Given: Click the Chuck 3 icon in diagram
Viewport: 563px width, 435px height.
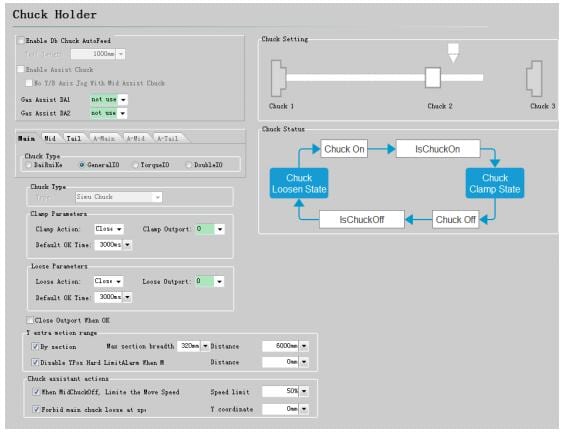Looking at the screenshot, I should [534, 78].
